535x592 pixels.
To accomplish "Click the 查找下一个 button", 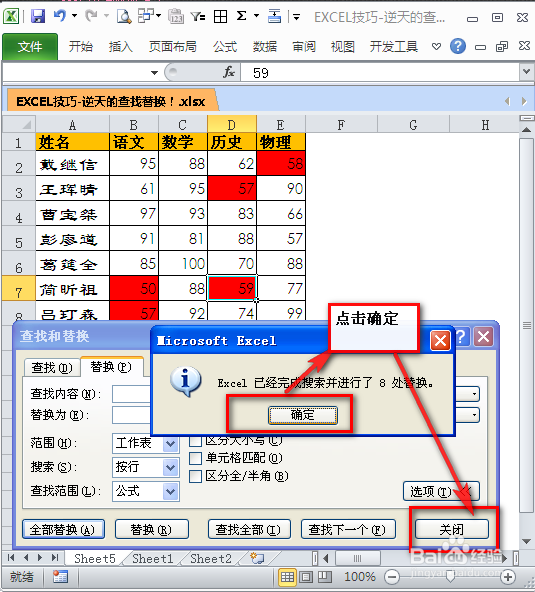I will click(348, 529).
